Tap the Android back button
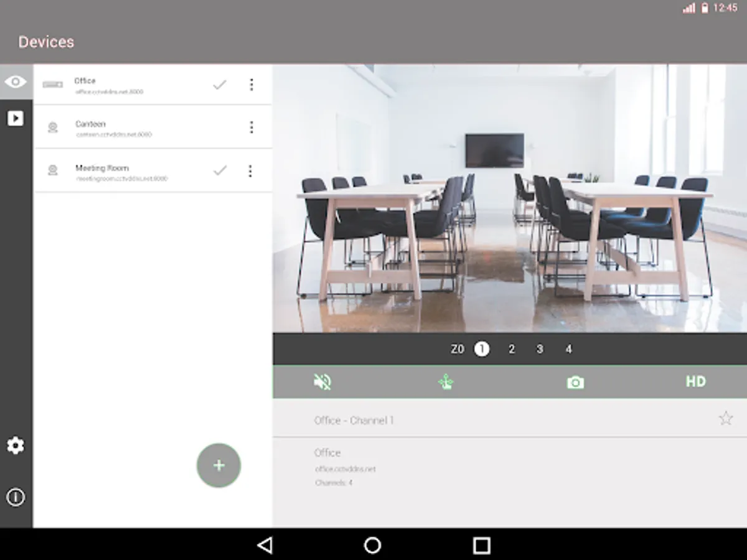 pyautogui.click(x=265, y=546)
